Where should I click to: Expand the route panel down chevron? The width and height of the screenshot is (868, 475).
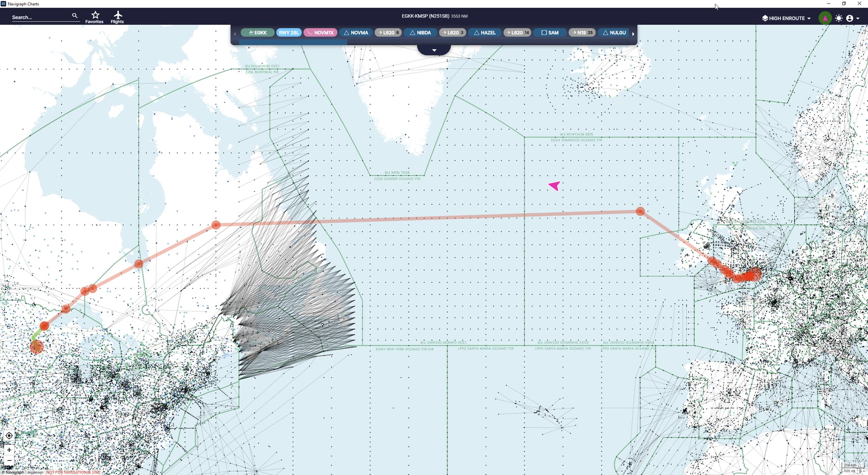tap(434, 50)
